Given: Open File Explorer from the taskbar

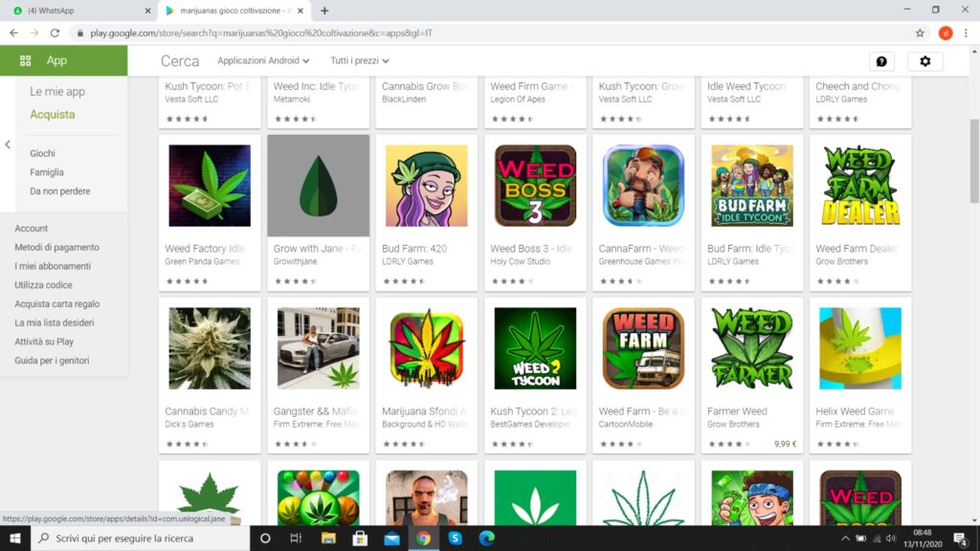Looking at the screenshot, I should tap(328, 538).
